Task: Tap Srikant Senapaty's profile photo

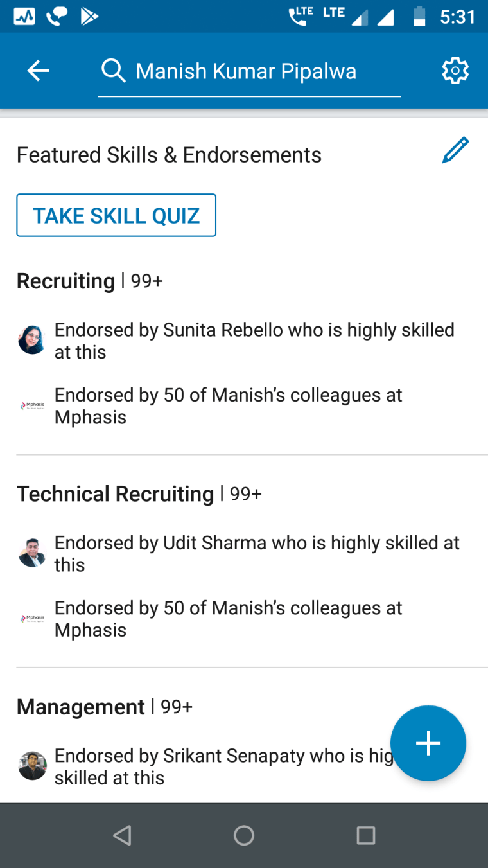Action: point(32,766)
